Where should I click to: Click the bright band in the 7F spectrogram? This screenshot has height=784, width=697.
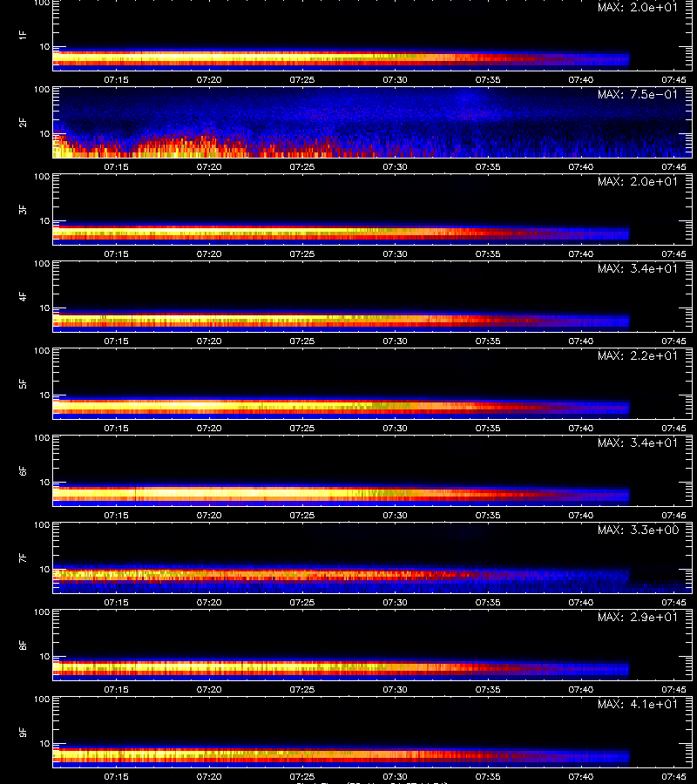pos(341,575)
